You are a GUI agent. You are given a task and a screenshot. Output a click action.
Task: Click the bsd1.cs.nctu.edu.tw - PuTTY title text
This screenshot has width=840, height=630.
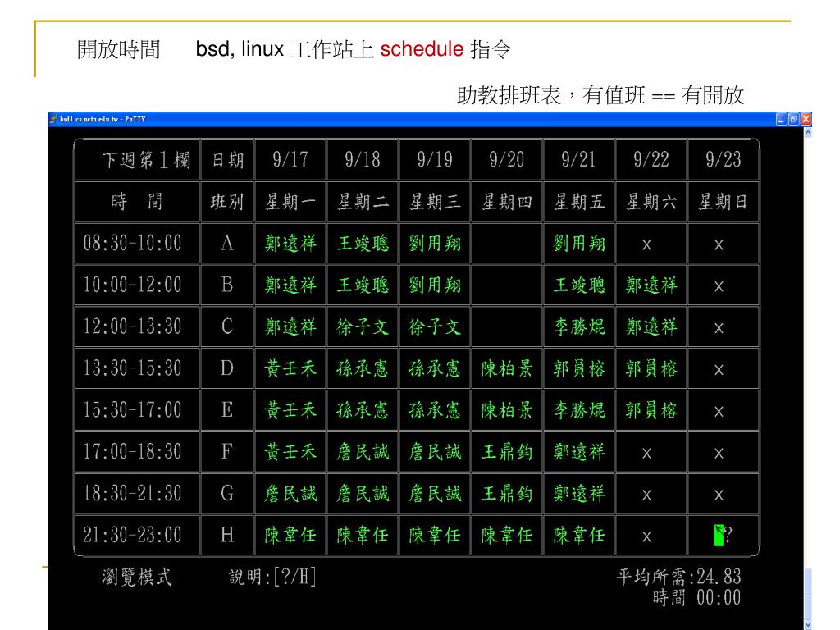pos(103,119)
